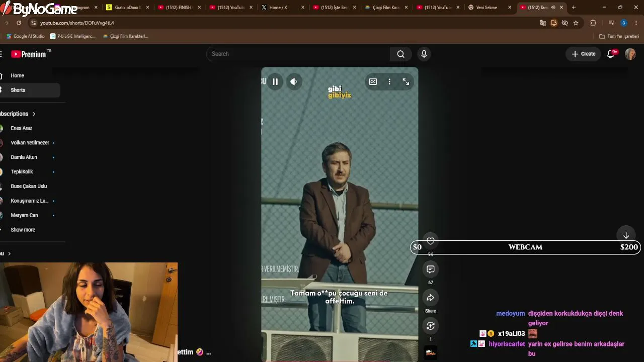The height and width of the screenshot is (362, 644).
Task: Focus the YouTube Search field
Action: (298, 54)
